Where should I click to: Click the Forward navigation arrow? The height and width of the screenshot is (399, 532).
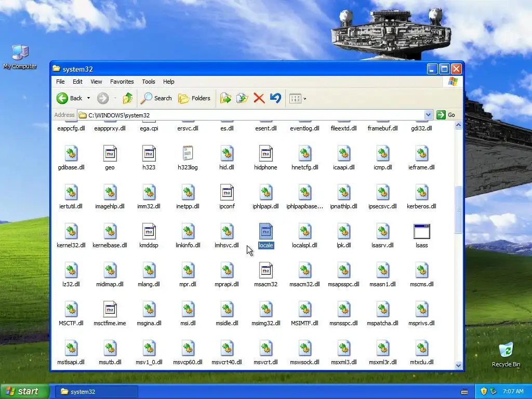pyautogui.click(x=103, y=98)
